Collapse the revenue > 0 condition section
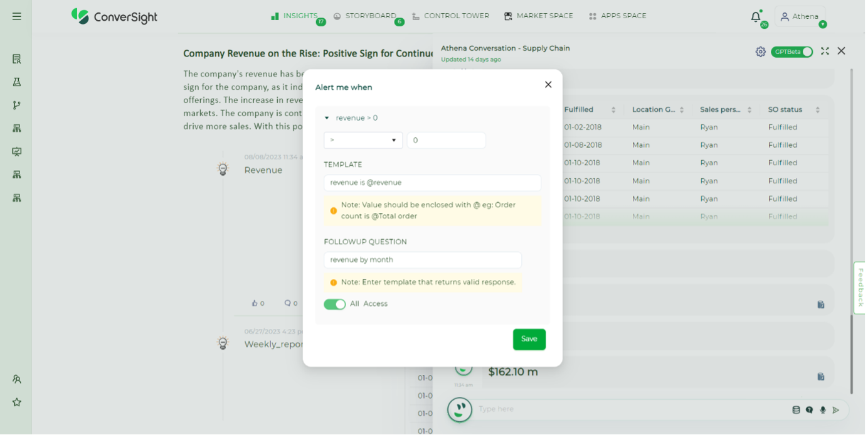The image size is (868, 437). (327, 117)
